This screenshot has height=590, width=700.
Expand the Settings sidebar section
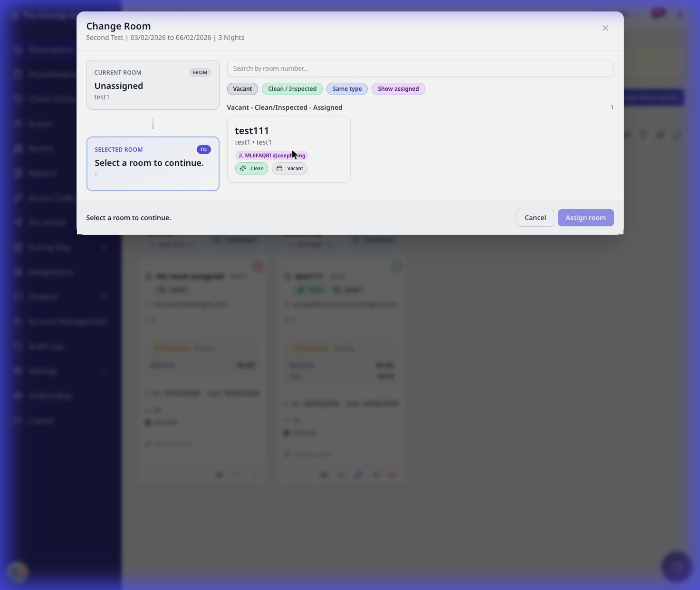(x=104, y=371)
